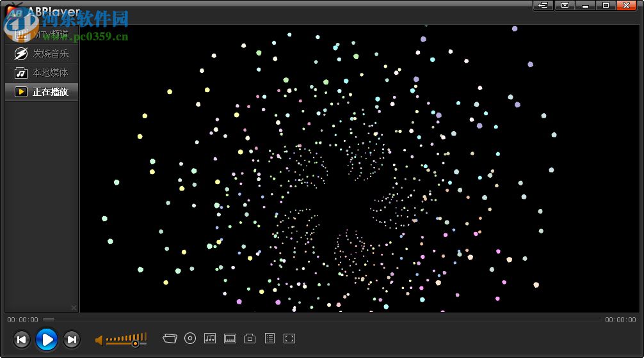The image size is (644, 358).
Task: Enter fullscreen mode
Action: pyautogui.click(x=289, y=338)
